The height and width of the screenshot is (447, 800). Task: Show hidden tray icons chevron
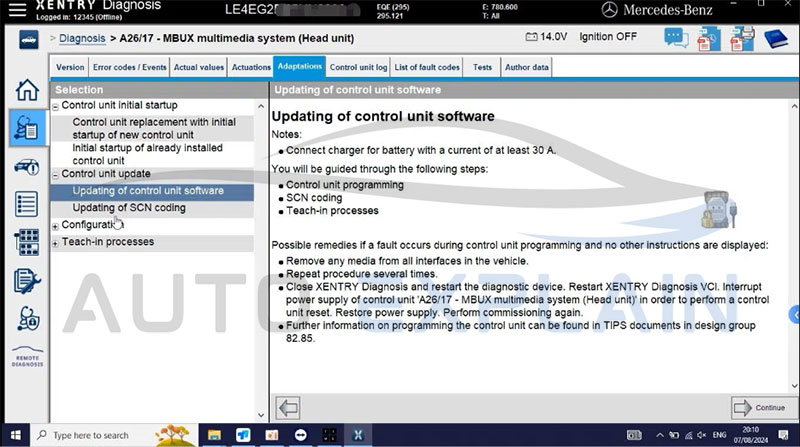660,435
